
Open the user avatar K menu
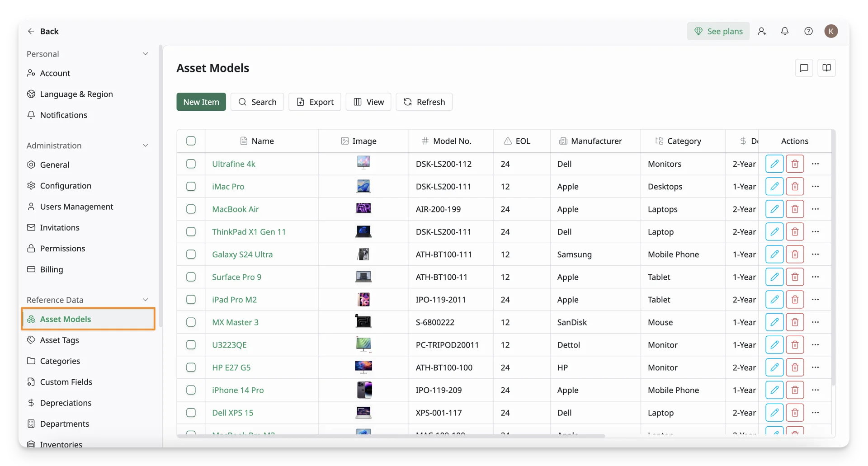pyautogui.click(x=831, y=31)
